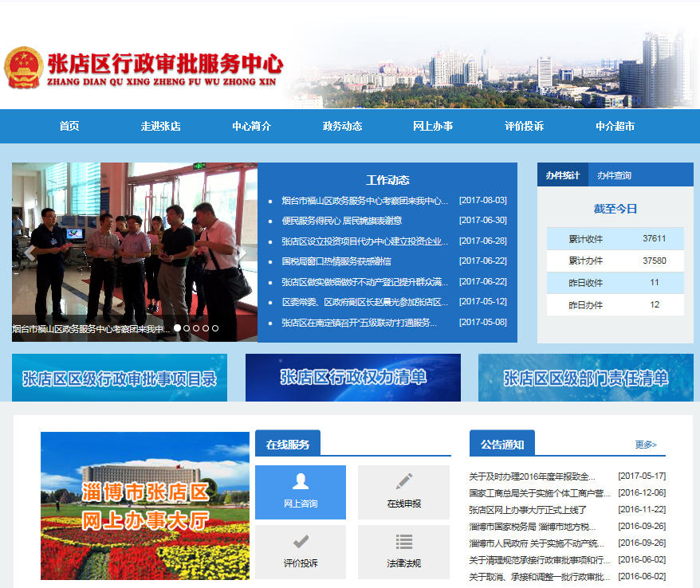Click the 网上咨询 person icon
This screenshot has height=588, width=700.
tap(301, 481)
